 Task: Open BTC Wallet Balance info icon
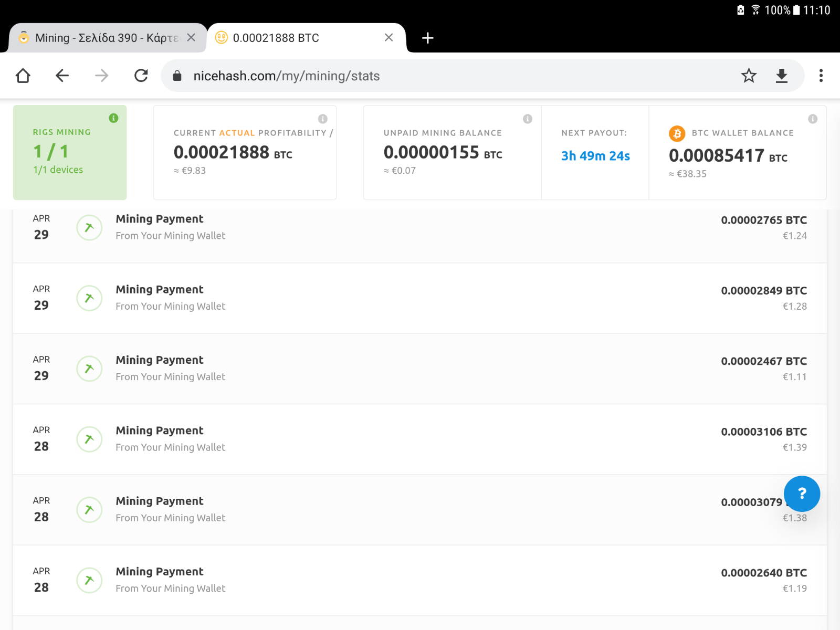click(x=813, y=119)
